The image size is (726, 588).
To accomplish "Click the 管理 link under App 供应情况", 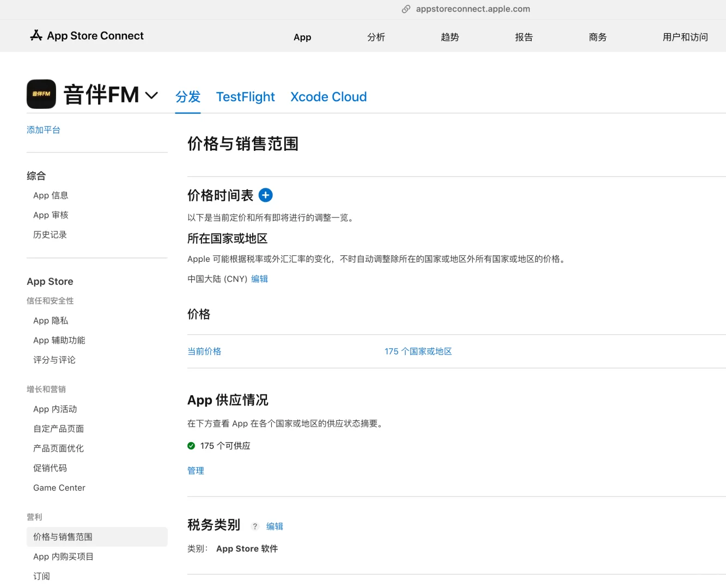I will (196, 470).
